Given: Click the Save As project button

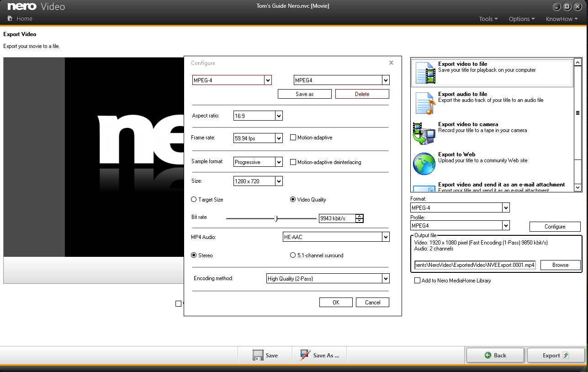Looking at the screenshot, I should coord(320,355).
